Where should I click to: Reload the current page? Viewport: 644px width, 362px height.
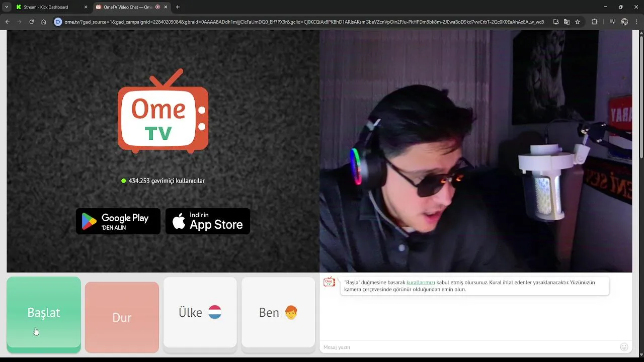click(32, 22)
